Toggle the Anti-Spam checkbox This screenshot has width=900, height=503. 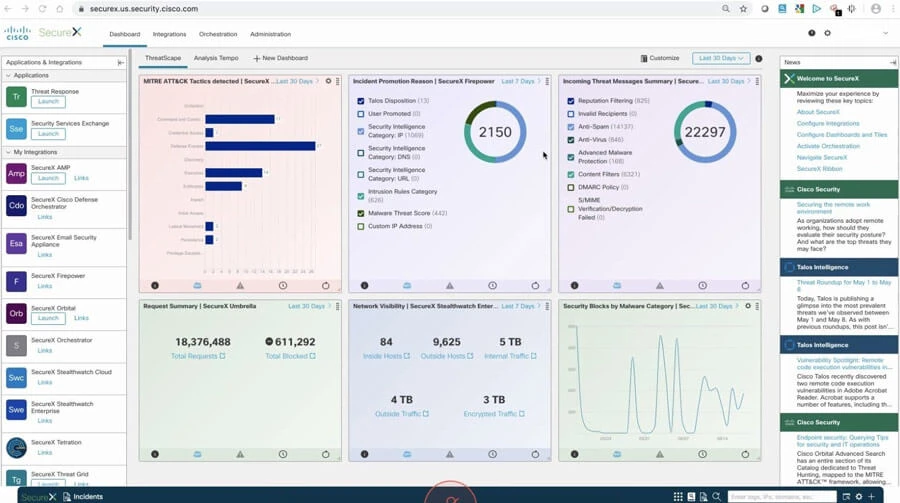(571, 127)
